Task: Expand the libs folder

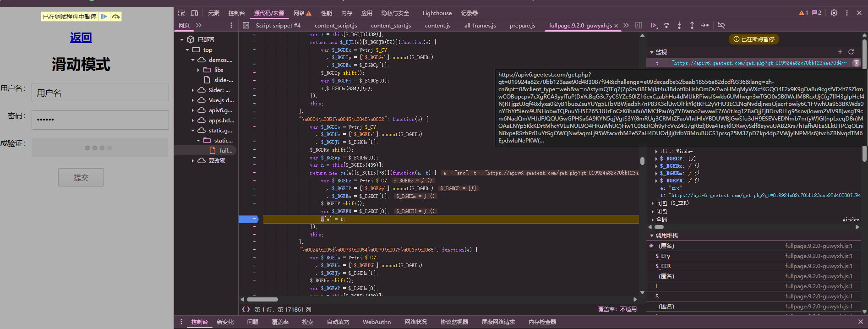Action: click(x=198, y=70)
